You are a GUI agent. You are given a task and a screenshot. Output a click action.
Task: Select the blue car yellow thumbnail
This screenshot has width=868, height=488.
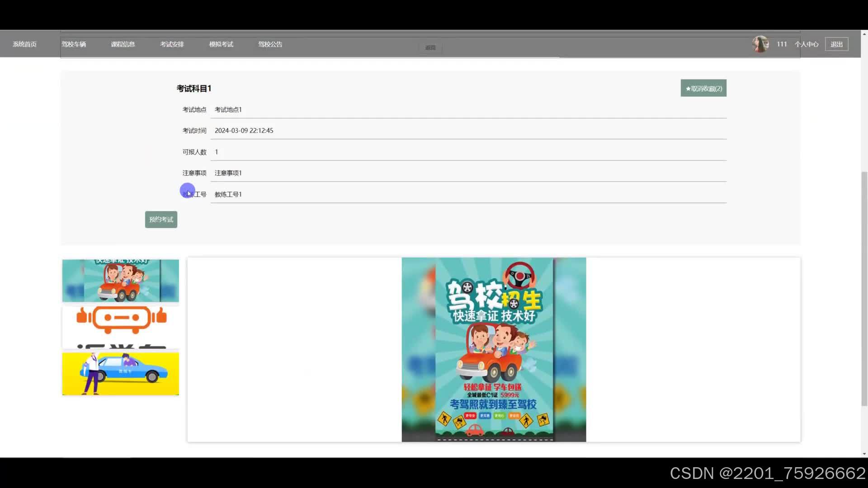120,374
